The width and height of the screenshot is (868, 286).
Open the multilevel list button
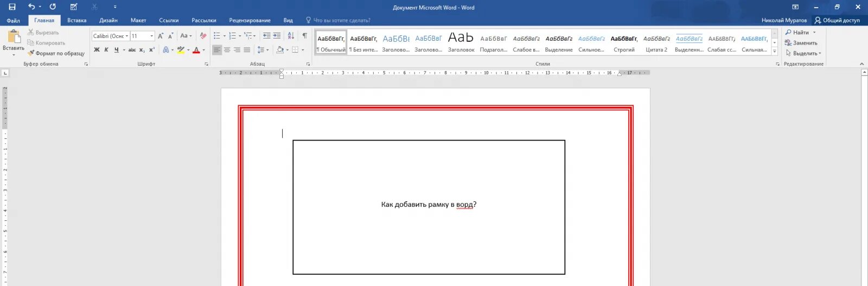pyautogui.click(x=248, y=36)
